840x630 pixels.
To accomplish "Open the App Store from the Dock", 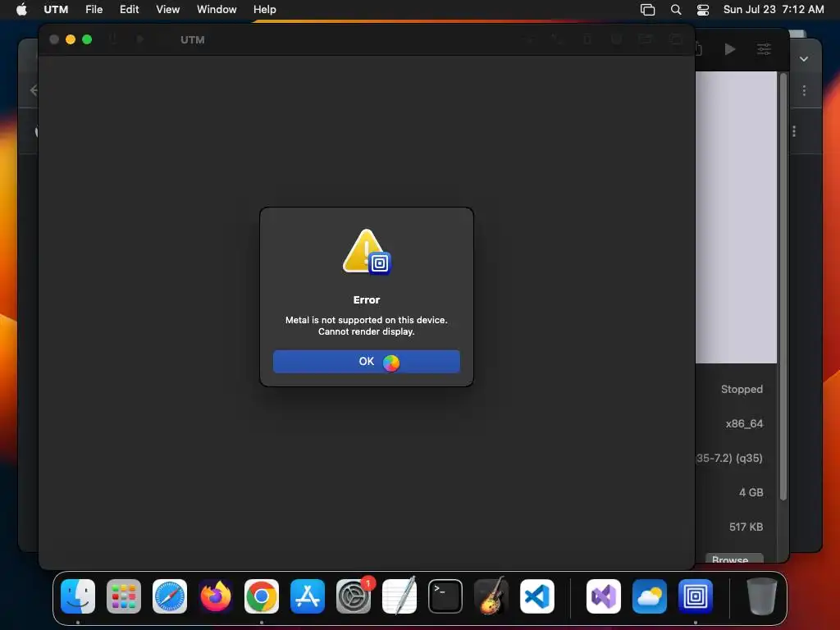I will pos(308,596).
